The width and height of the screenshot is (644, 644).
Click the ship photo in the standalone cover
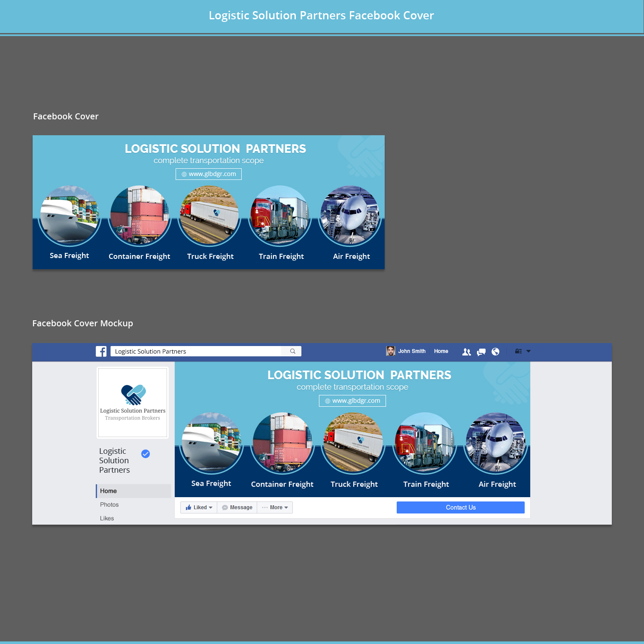pyautogui.click(x=70, y=215)
